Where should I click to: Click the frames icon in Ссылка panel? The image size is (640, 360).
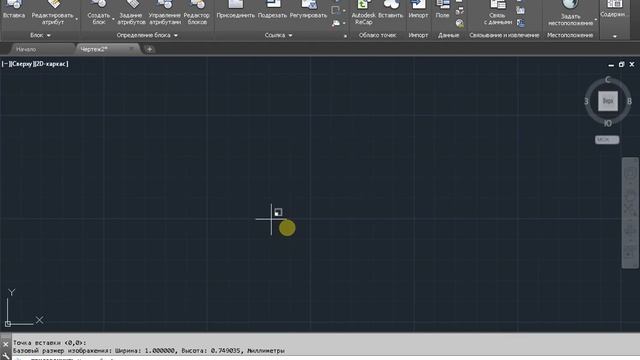pyautogui.click(x=336, y=10)
